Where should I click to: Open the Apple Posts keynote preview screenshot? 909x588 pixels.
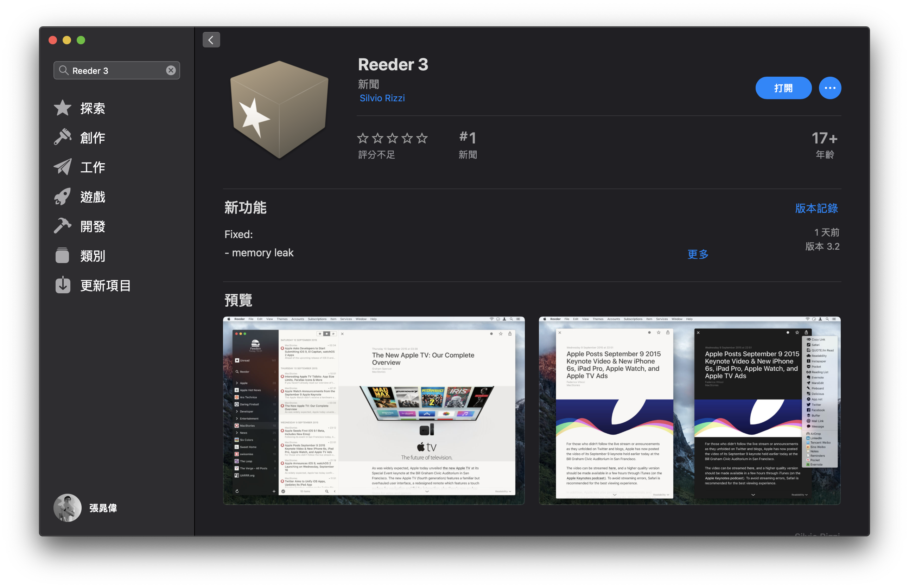[690, 410]
